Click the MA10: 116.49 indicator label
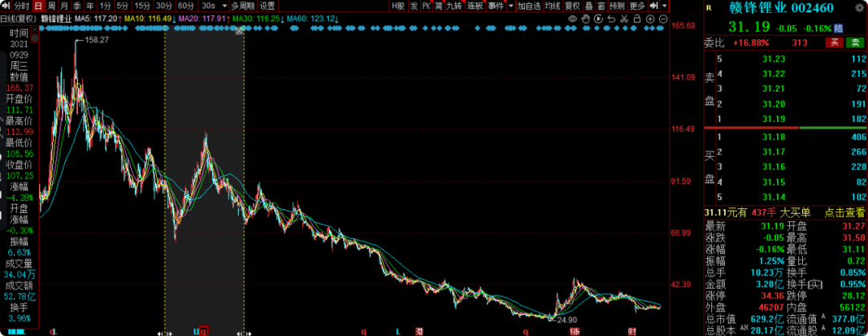Viewport: 868px width, 336px height. tap(150, 18)
